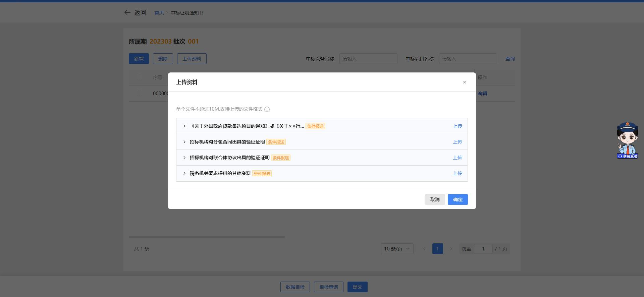Click 首页 breadcrumb link
644x297 pixels.
point(159,13)
